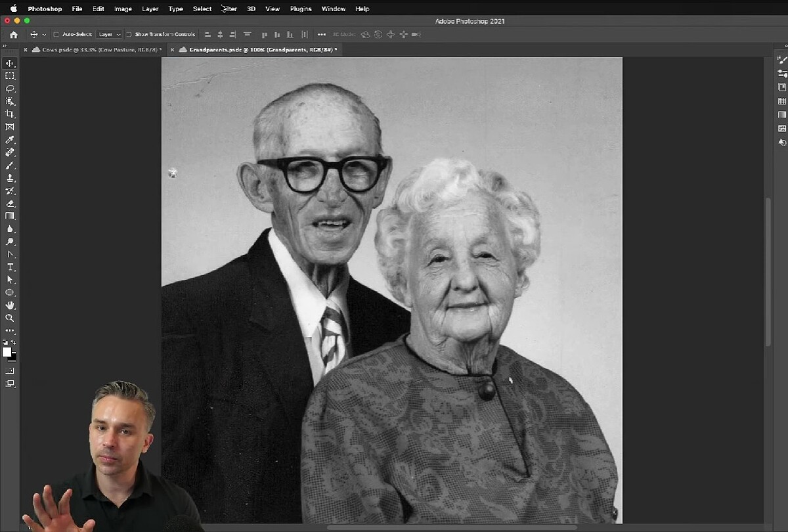Toggle Show Transform Controls checkbox
The height and width of the screenshot is (532, 788).
pos(129,34)
